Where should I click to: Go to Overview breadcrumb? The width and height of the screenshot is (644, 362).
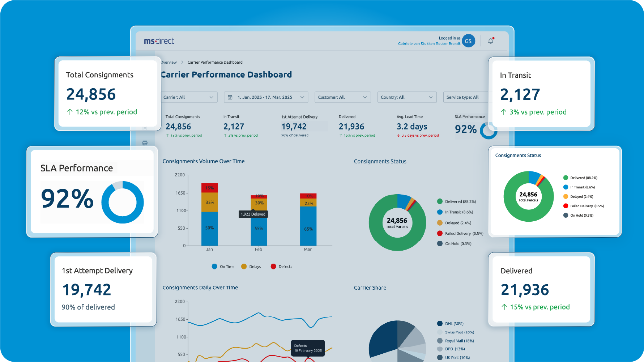click(169, 62)
